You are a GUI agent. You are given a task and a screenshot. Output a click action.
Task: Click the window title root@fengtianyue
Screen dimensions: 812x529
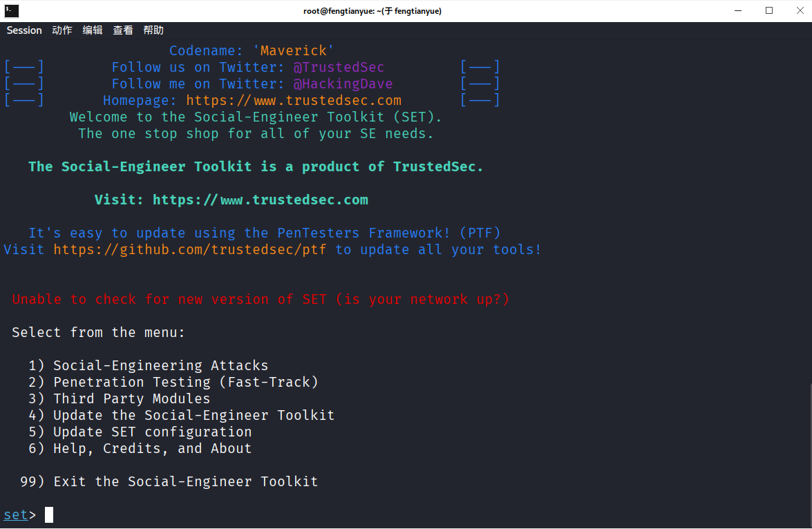tap(372, 11)
